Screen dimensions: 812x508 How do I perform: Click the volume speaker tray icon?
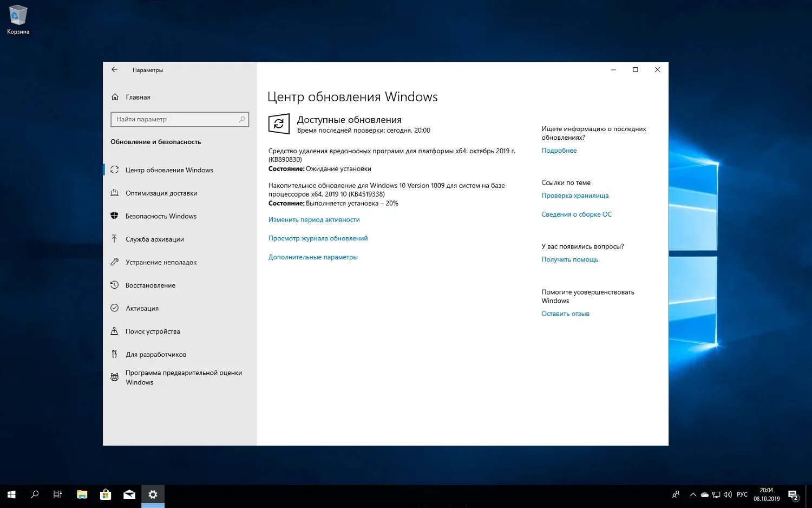coord(728,494)
